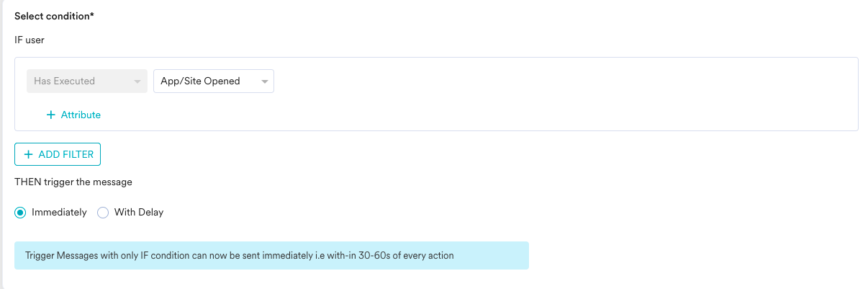Click the greyed arrow on Has Executed
This screenshot has height=289, width=868.
click(x=137, y=81)
